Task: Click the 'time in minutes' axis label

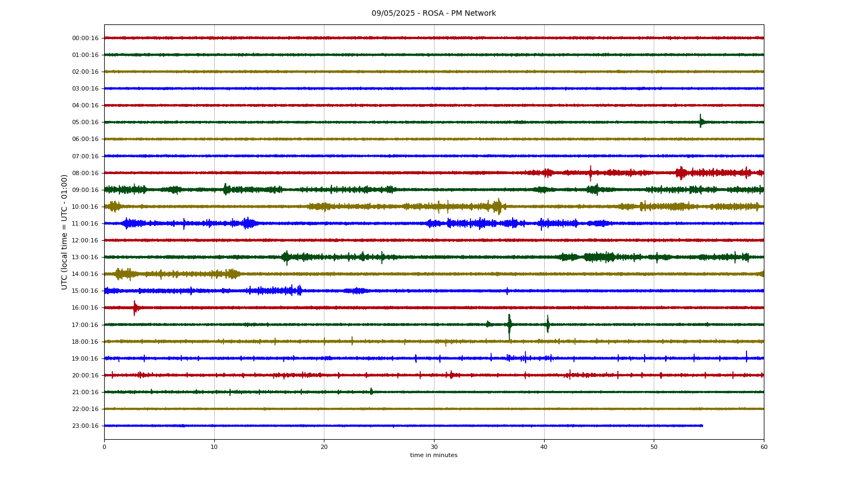Action: tap(433, 455)
